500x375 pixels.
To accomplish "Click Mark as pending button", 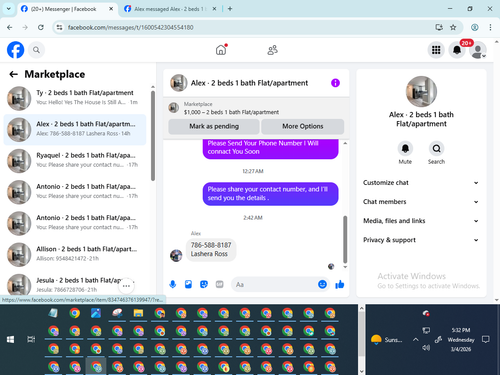I will coord(214,126).
